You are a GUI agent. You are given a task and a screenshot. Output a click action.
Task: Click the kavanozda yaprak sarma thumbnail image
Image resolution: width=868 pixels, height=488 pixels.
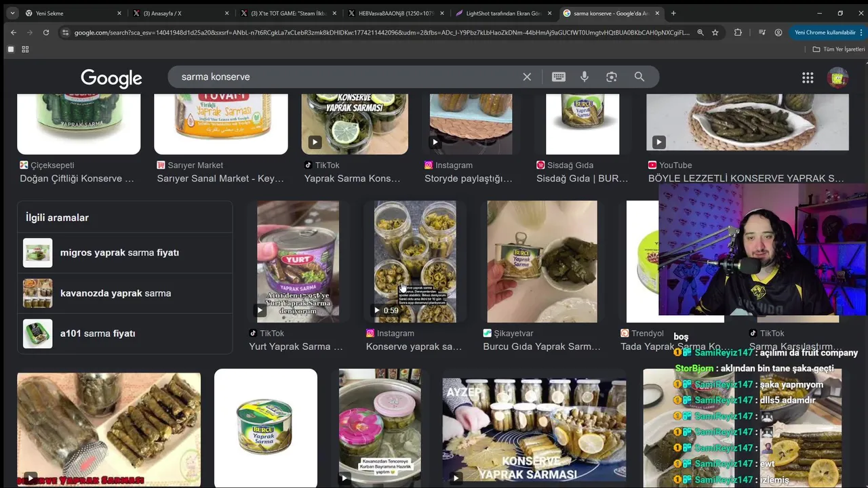coord(37,293)
